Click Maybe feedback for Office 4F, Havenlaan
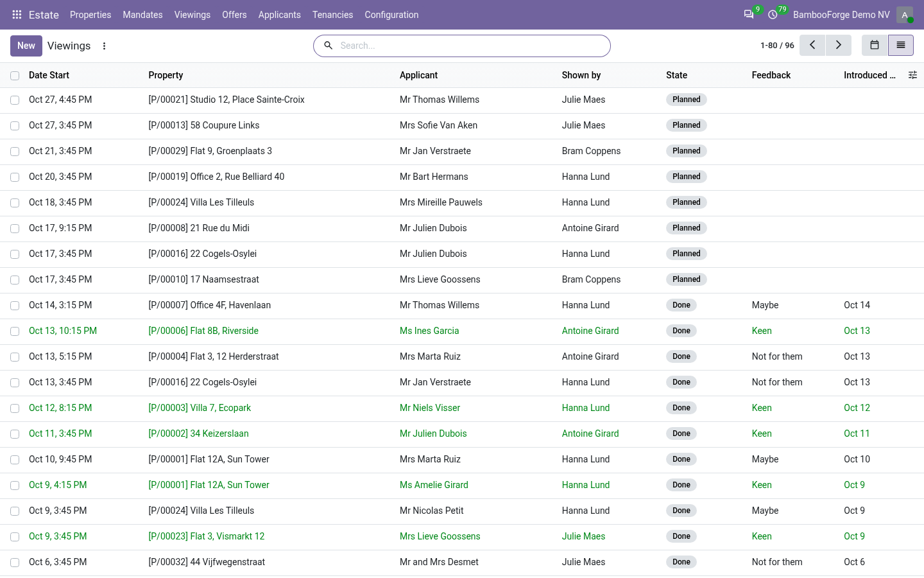The height and width of the screenshot is (578, 924). pos(765,305)
